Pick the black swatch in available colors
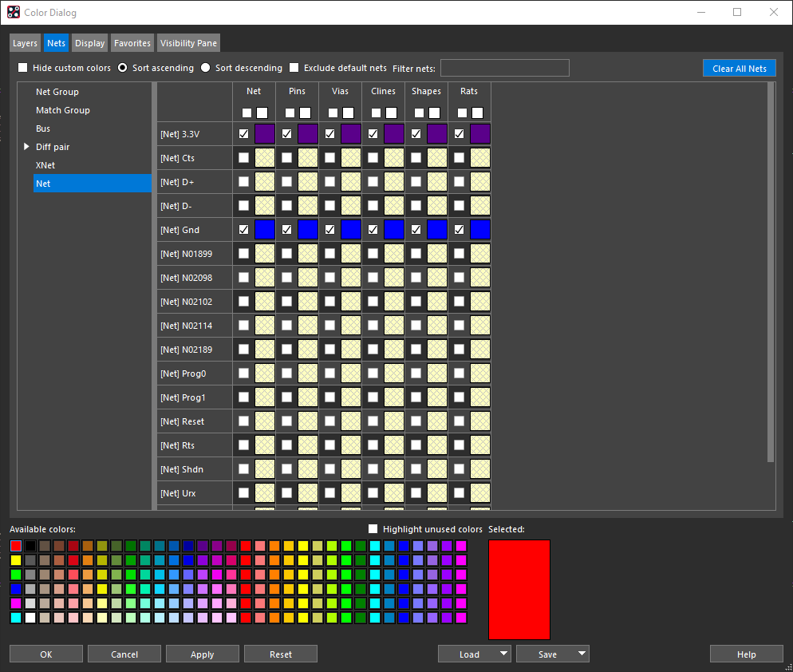The width and height of the screenshot is (793, 672). [30, 546]
